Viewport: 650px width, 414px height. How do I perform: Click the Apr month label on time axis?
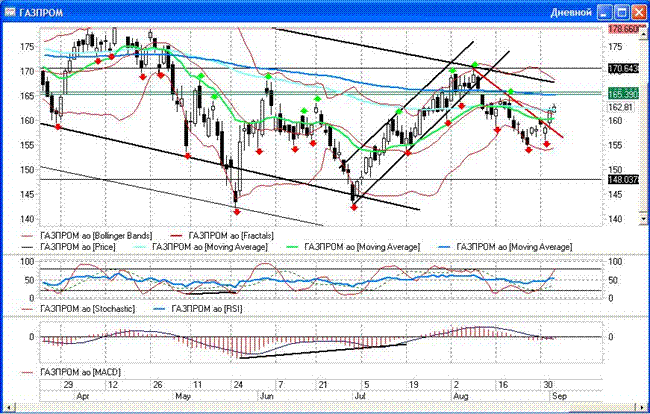pyautogui.click(x=83, y=396)
